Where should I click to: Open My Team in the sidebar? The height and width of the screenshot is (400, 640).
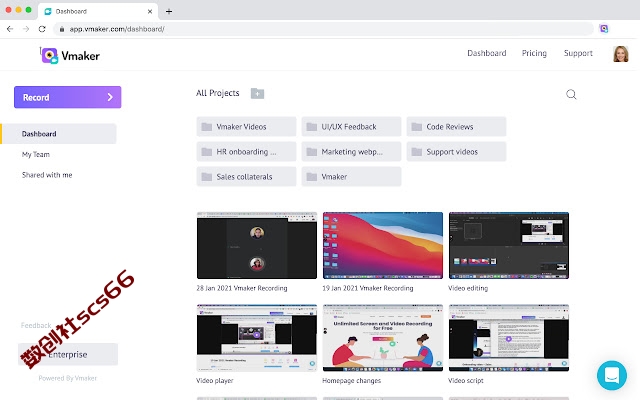point(36,154)
